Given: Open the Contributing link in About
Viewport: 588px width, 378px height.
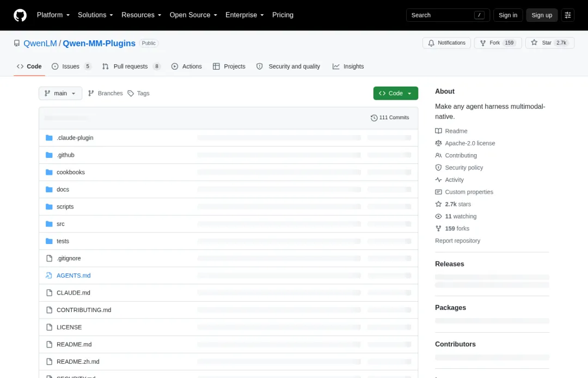Looking at the screenshot, I should pos(461,155).
